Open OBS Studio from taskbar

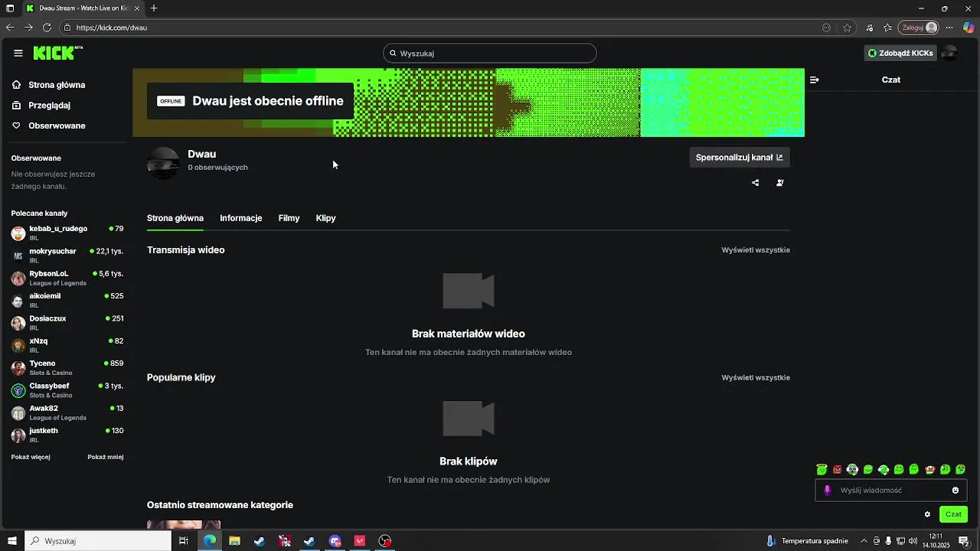(385, 541)
